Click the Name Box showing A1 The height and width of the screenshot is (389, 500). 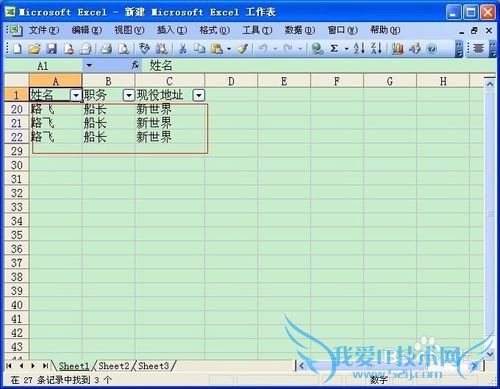[x=43, y=66]
